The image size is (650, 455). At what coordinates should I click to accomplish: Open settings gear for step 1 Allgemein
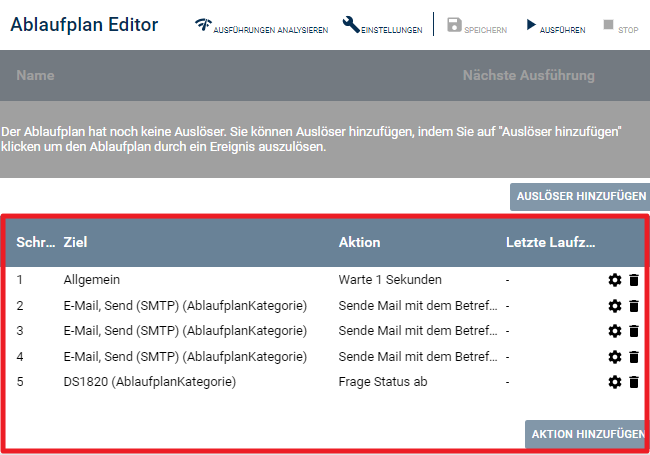click(615, 280)
